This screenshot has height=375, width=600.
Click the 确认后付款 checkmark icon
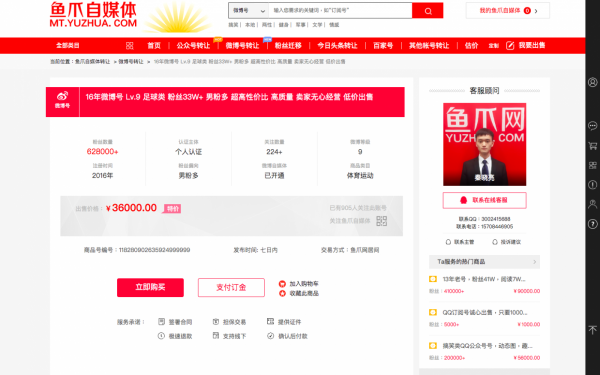271,336
